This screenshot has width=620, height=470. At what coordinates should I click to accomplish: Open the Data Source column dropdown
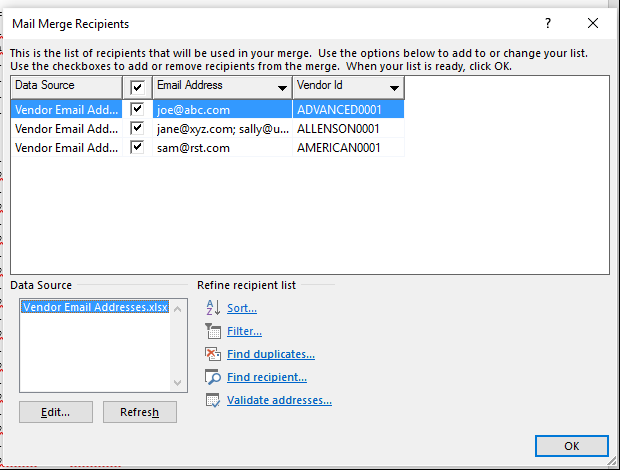click(x=65, y=86)
